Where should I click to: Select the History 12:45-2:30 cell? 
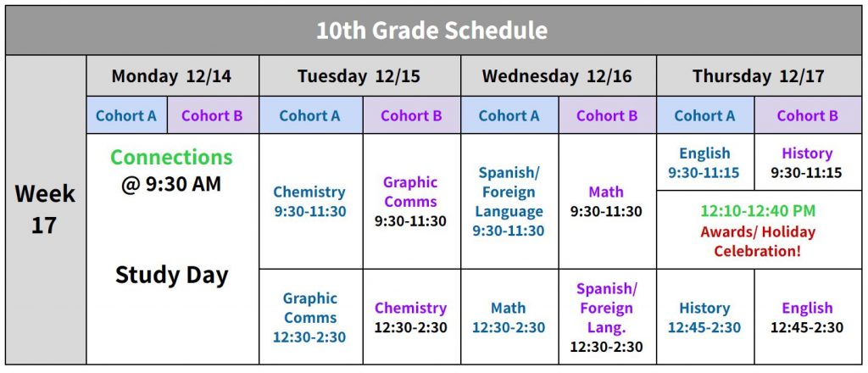pos(704,318)
